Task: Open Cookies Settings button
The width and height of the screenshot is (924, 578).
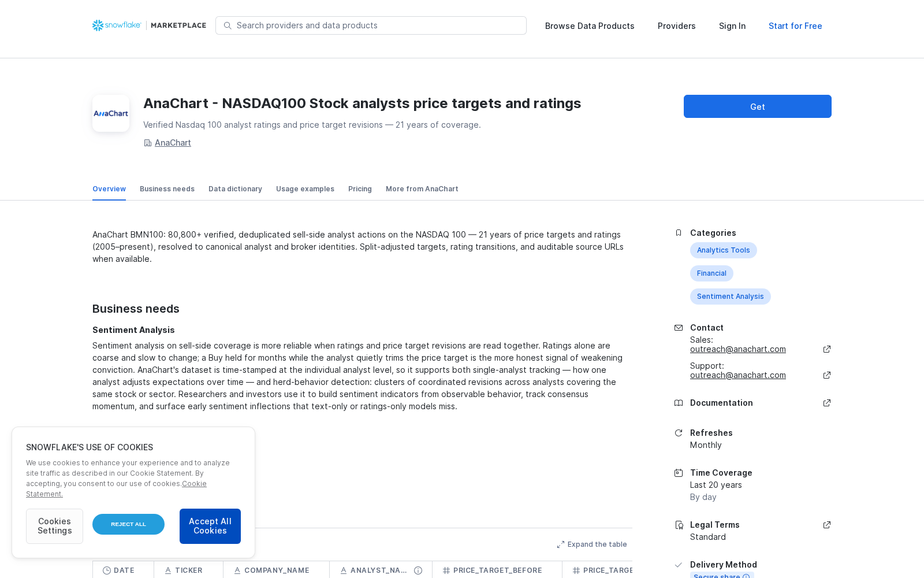Action: point(54,526)
